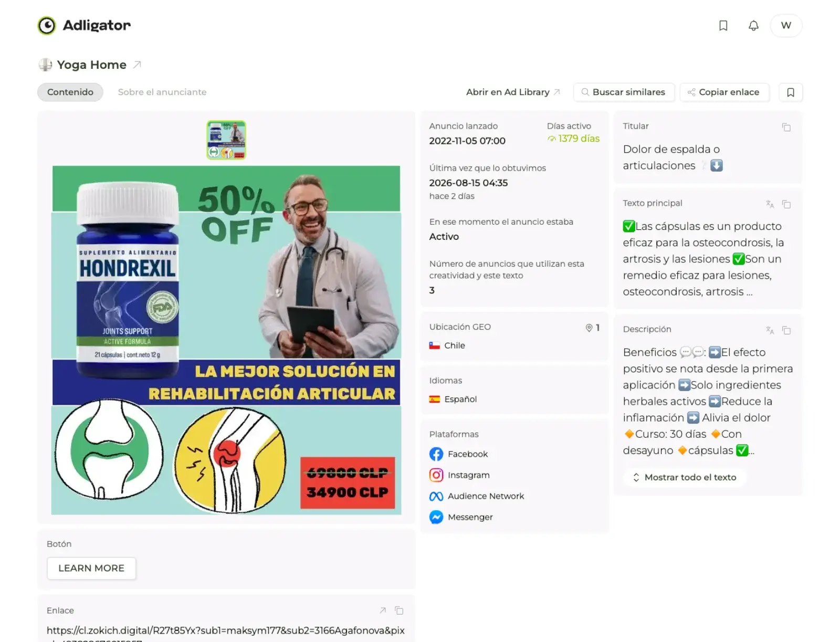840x642 pixels.
Task: Click the Buscar similares button
Action: tap(624, 92)
